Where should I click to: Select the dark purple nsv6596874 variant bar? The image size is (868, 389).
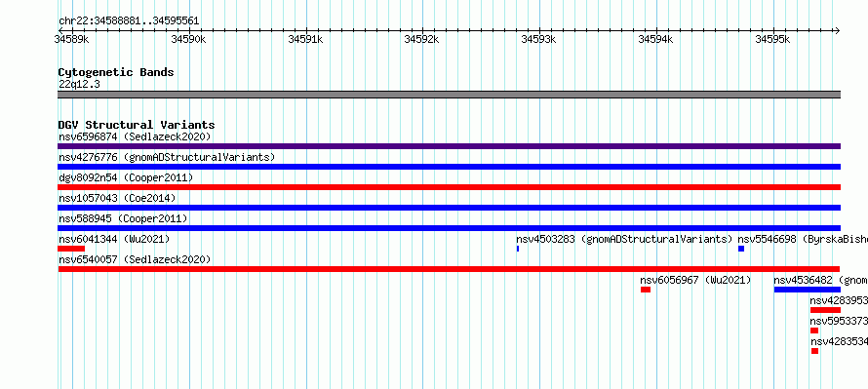tap(449, 146)
